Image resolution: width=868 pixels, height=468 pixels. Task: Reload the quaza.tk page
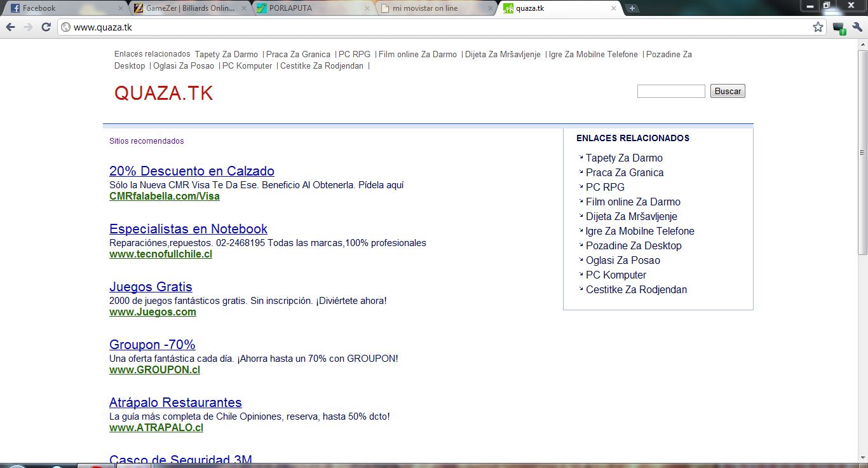(46, 27)
